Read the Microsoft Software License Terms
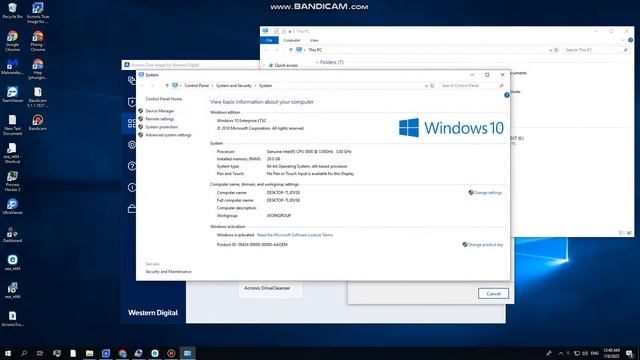 [x=295, y=235]
